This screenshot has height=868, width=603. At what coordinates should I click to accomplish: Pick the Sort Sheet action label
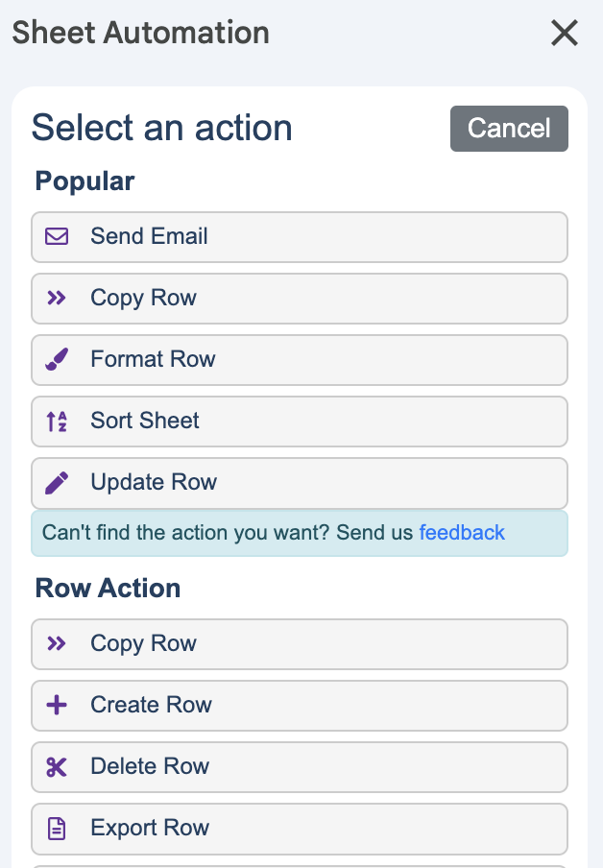[x=145, y=421]
